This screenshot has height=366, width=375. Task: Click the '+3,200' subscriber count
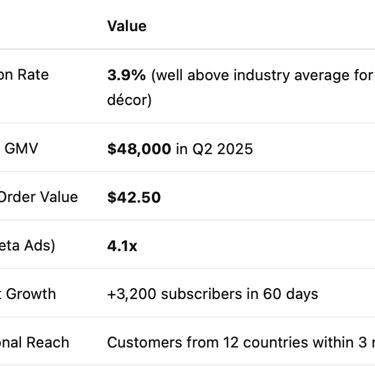tap(132, 294)
